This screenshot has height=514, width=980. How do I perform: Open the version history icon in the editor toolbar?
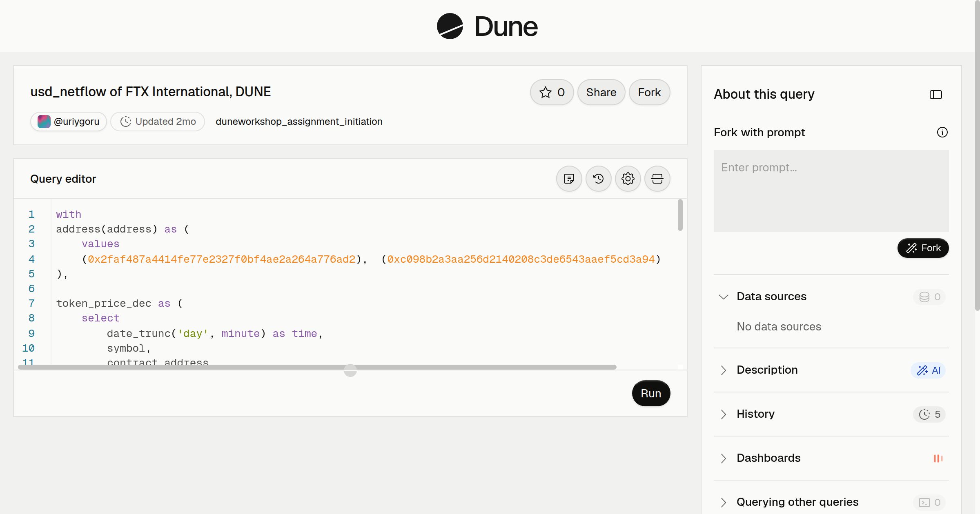click(598, 179)
